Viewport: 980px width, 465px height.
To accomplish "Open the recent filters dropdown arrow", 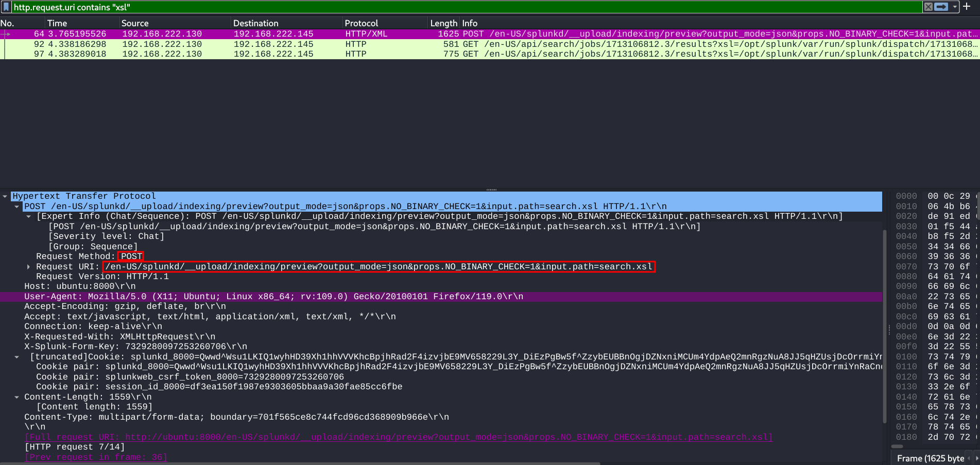I will pyautogui.click(x=955, y=7).
